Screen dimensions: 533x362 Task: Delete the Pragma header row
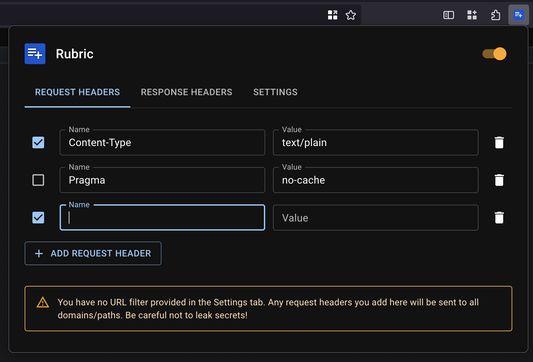[499, 180]
